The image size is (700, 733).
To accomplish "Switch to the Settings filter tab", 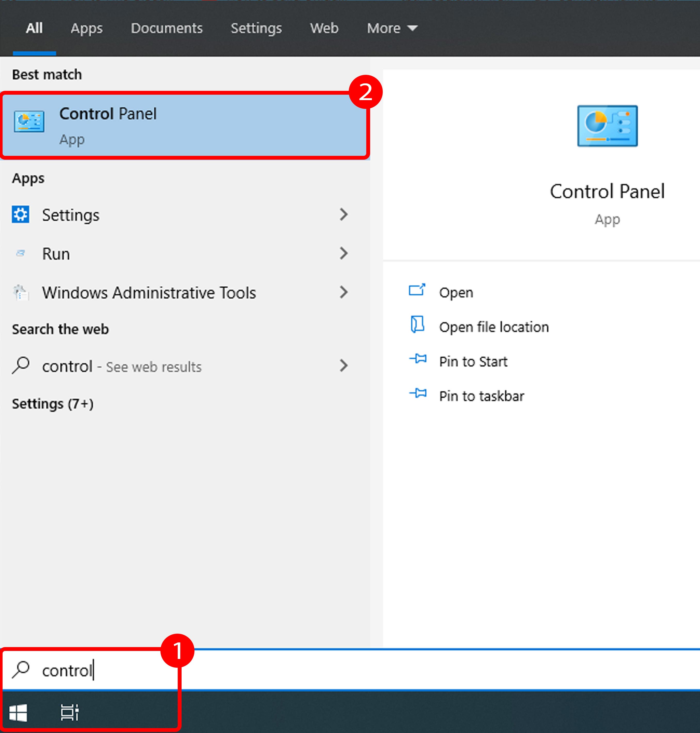I will 256,28.
